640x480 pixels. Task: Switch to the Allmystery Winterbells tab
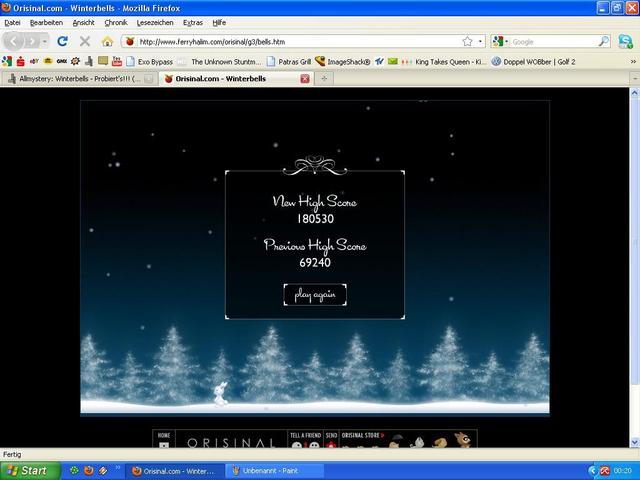[x=80, y=79]
